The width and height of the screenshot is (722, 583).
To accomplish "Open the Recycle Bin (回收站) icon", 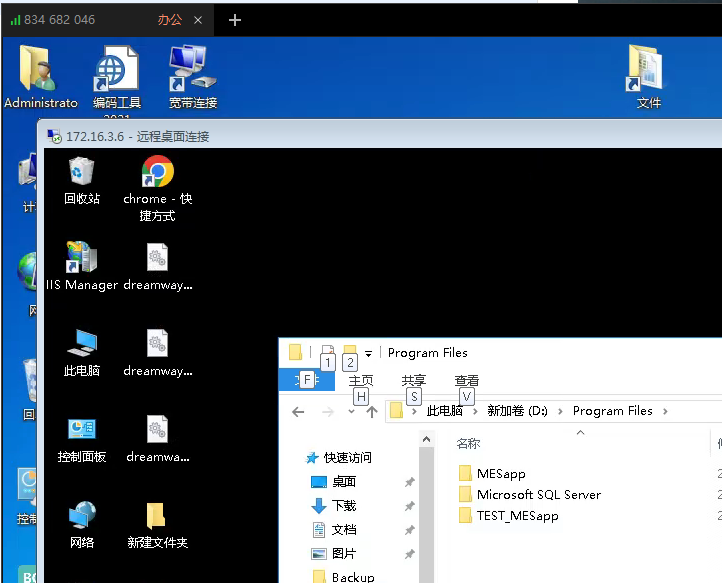I will pyautogui.click(x=82, y=174).
